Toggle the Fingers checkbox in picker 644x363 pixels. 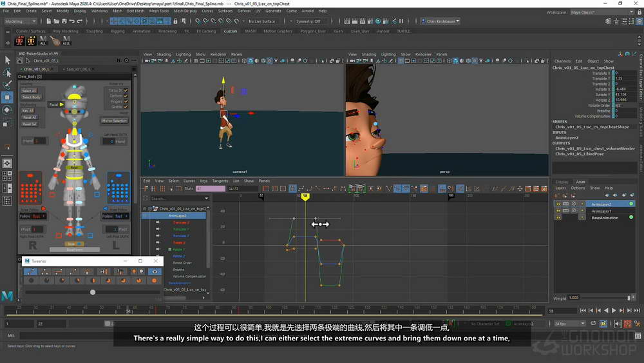[x=126, y=101]
